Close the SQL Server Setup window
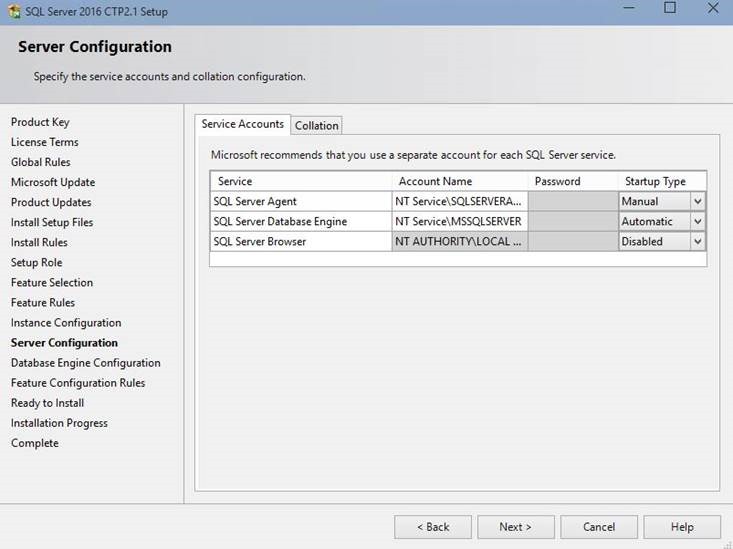Image resolution: width=733 pixels, height=549 pixels. (713, 8)
